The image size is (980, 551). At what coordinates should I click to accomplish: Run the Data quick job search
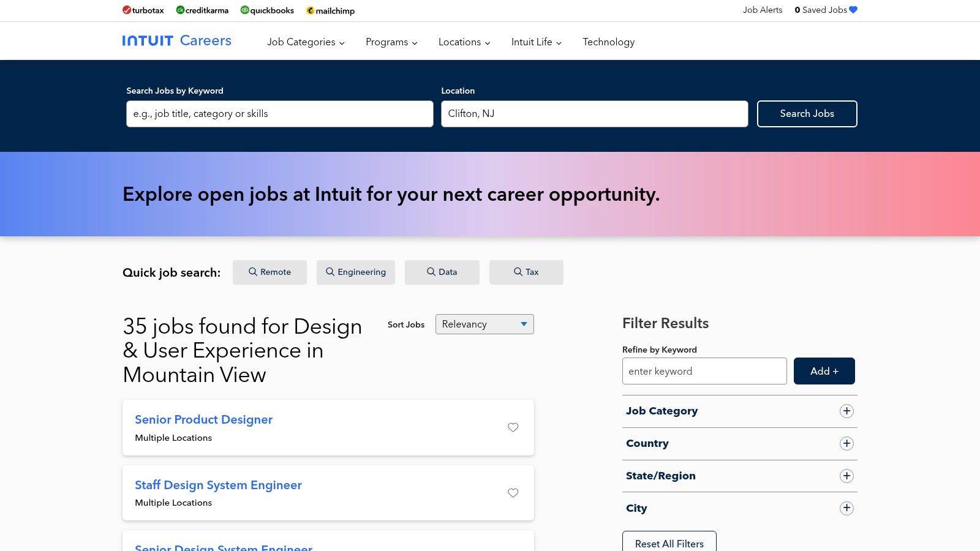point(442,272)
